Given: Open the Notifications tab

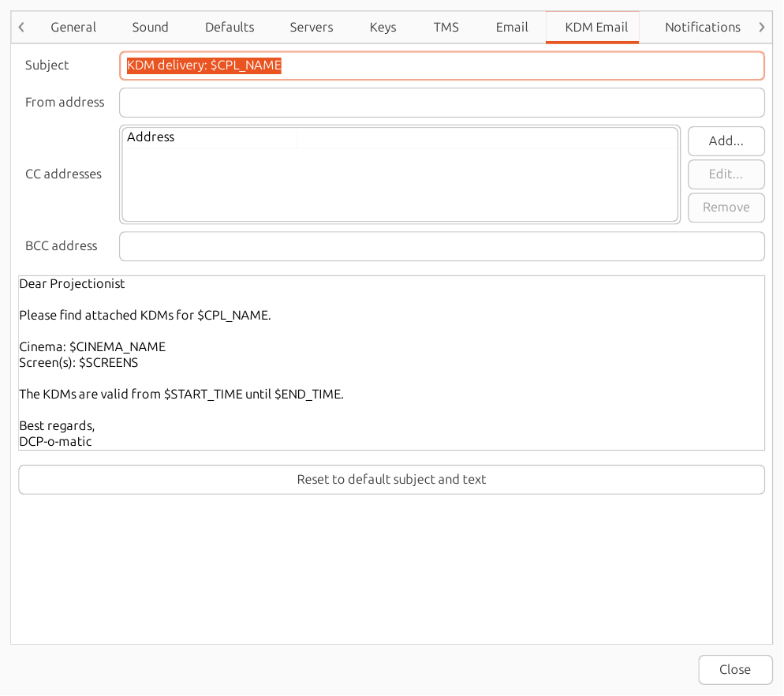Looking at the screenshot, I should pos(702,27).
